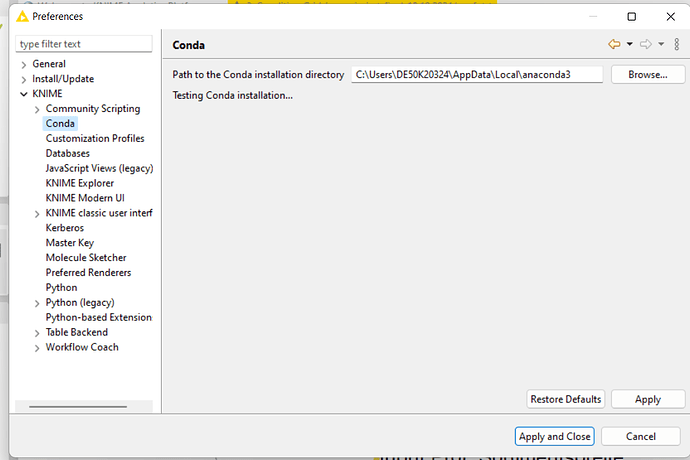The height and width of the screenshot is (460, 690).
Task: Open the view menu three-dots icon
Action: coord(677,44)
